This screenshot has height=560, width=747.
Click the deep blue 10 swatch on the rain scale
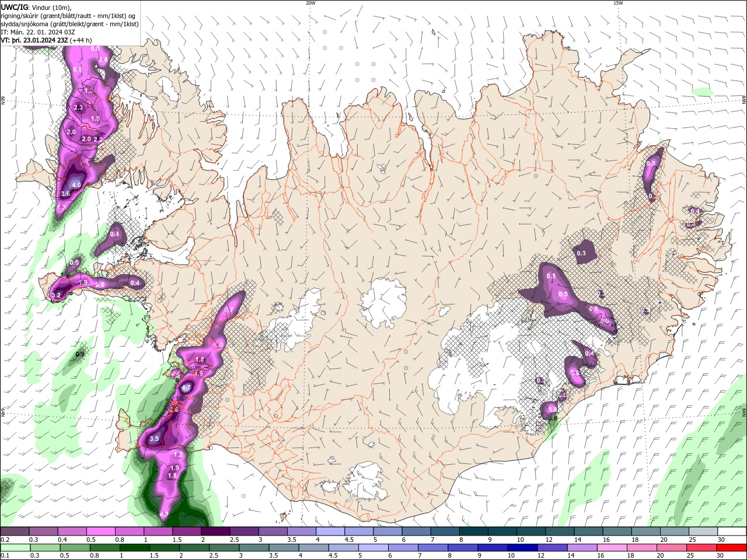point(522,548)
